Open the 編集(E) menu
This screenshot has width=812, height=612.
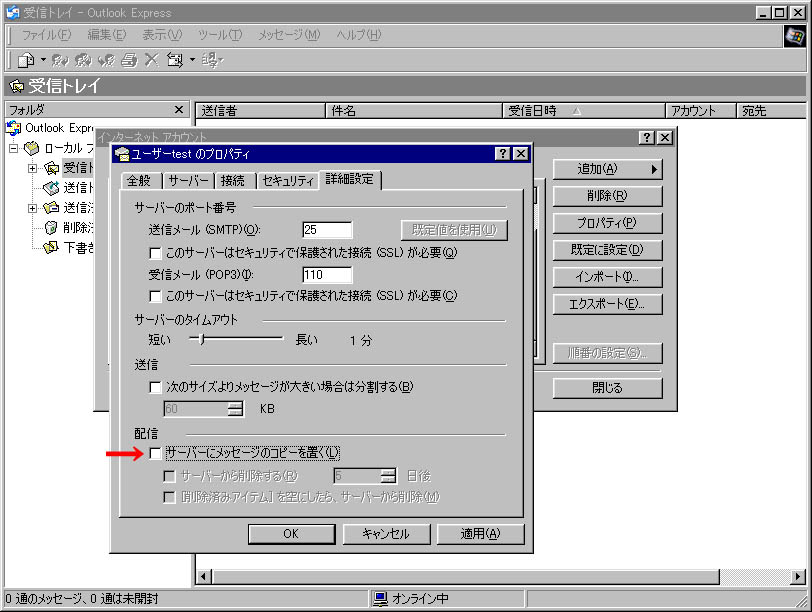pyautogui.click(x=107, y=35)
